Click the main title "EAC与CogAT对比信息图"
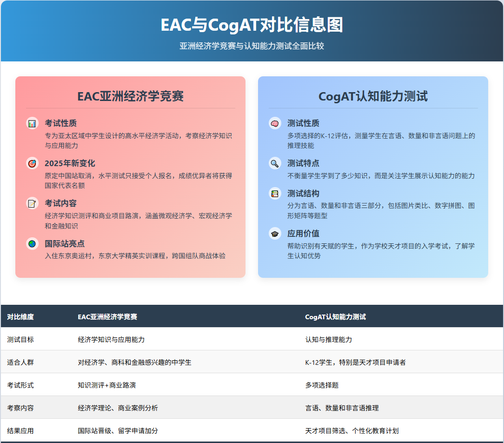 coord(252,25)
